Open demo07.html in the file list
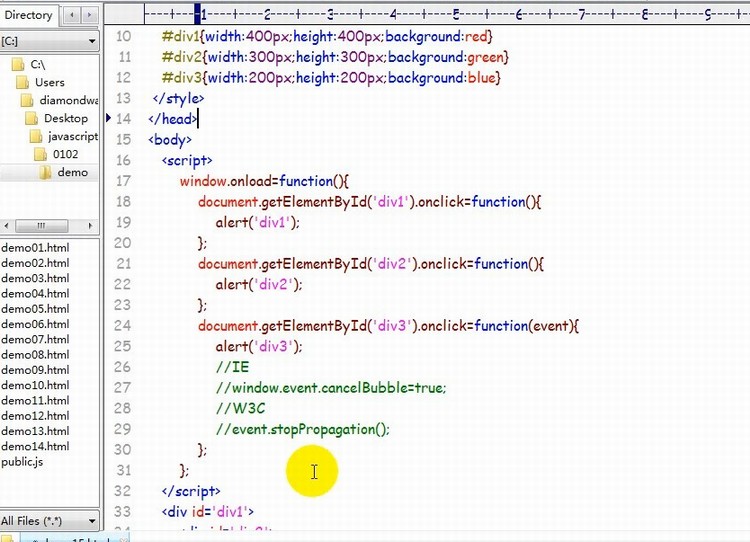Screen dimensions: 750x542 tap(35, 340)
